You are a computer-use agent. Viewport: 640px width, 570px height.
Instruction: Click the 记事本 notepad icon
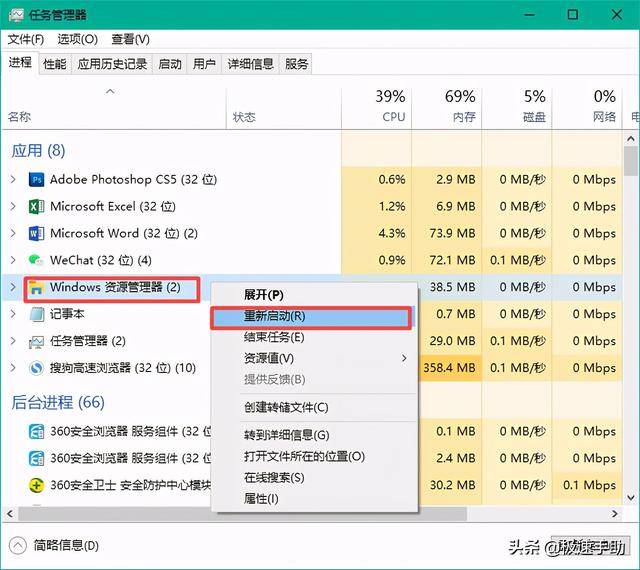pyautogui.click(x=36, y=314)
